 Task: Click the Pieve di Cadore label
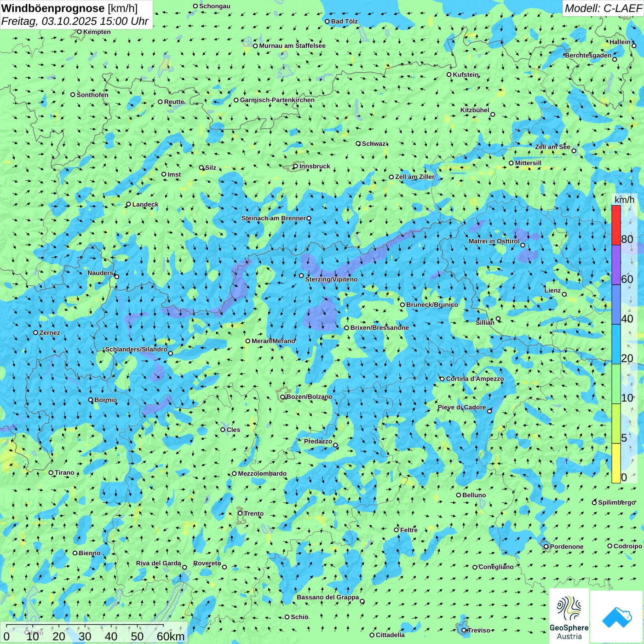462,407
